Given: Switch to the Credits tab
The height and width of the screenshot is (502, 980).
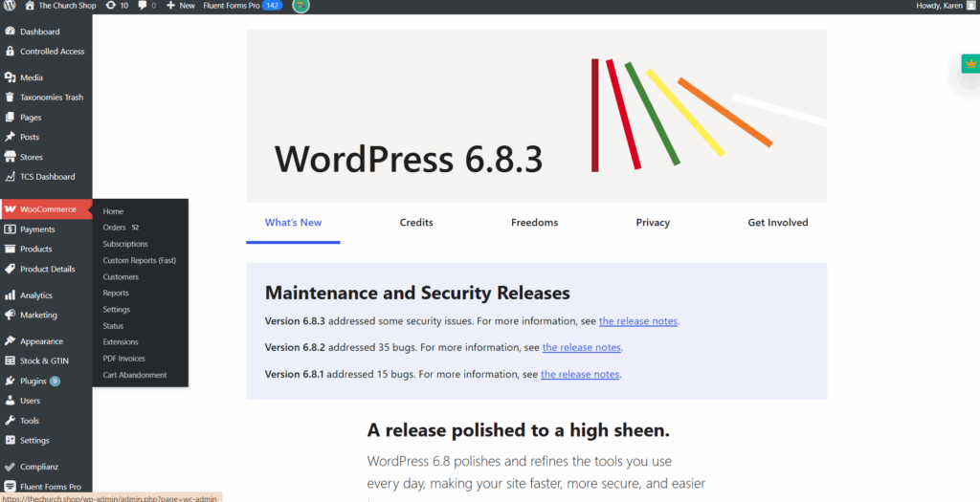Looking at the screenshot, I should click(416, 223).
